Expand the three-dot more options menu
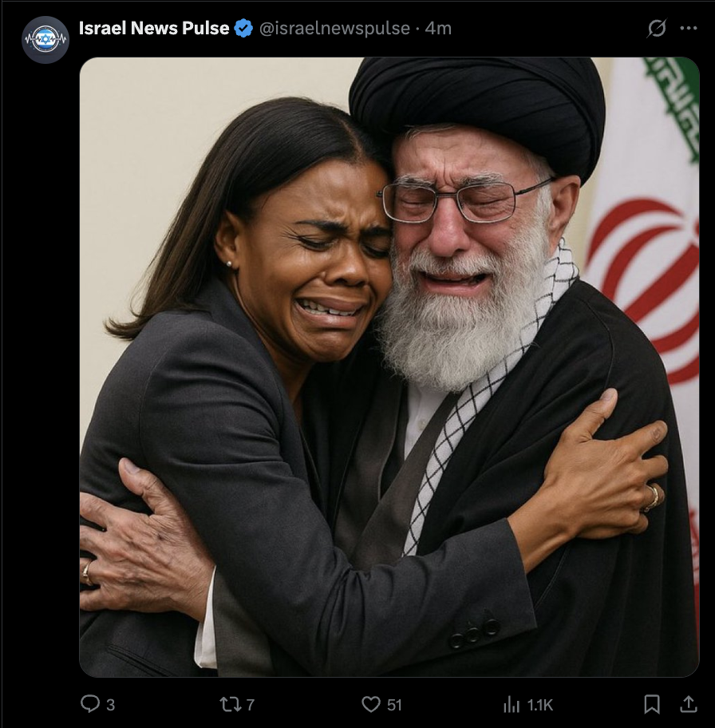The image size is (715, 728). [x=689, y=28]
